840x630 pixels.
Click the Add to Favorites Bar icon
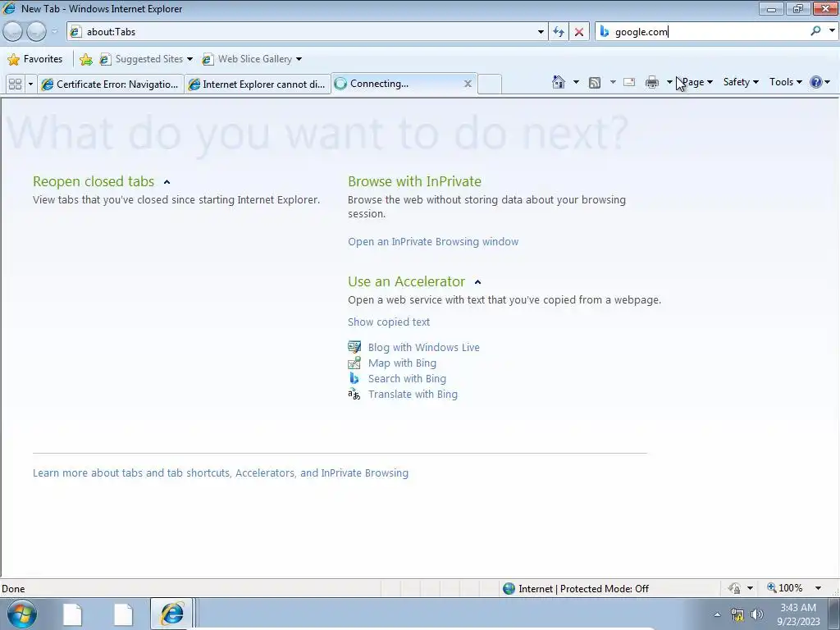(85, 59)
